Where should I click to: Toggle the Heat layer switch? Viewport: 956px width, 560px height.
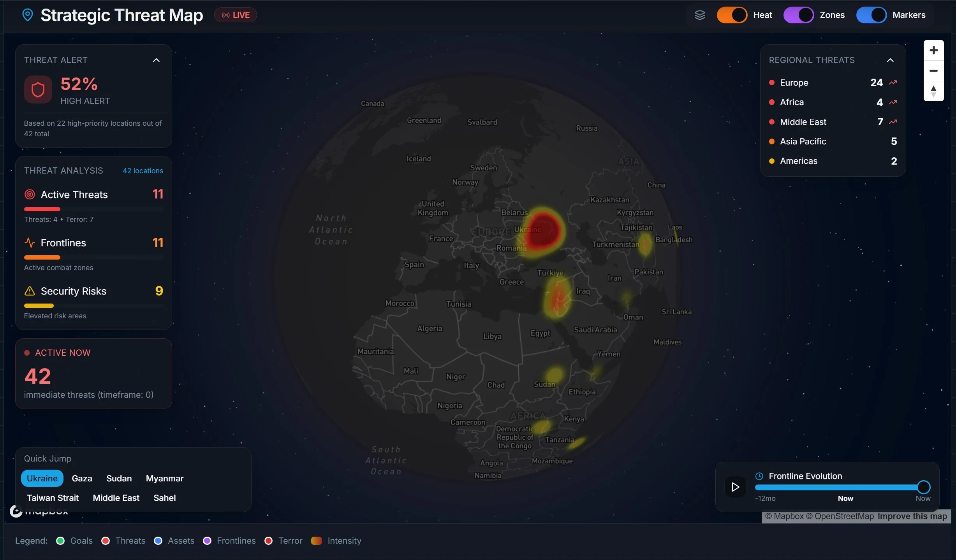pyautogui.click(x=732, y=15)
